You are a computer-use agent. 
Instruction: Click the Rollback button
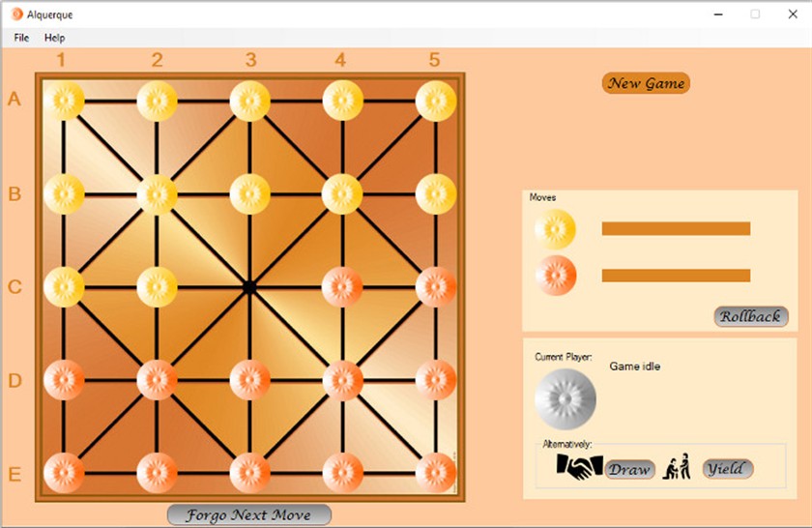[x=751, y=316]
